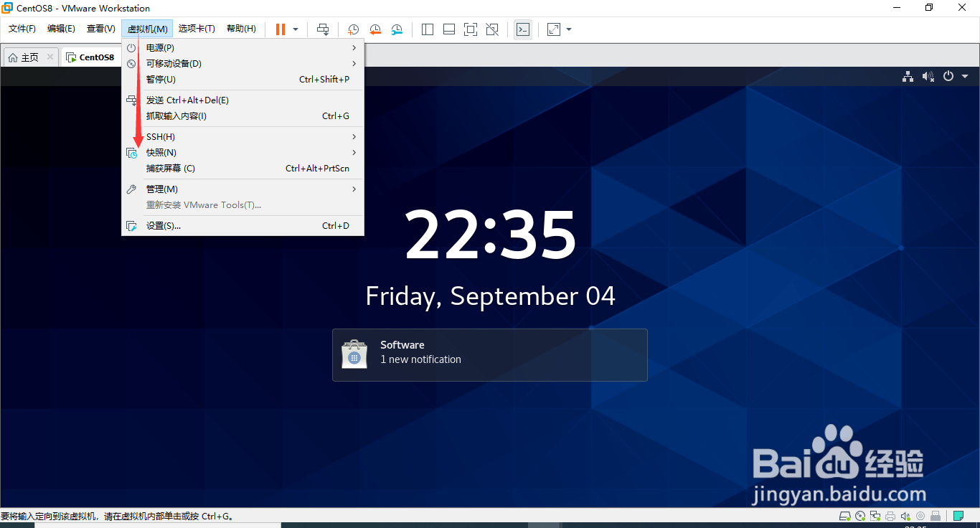Open the 快照(N) submenu
Screen dimensions: 980x528
pos(243,152)
